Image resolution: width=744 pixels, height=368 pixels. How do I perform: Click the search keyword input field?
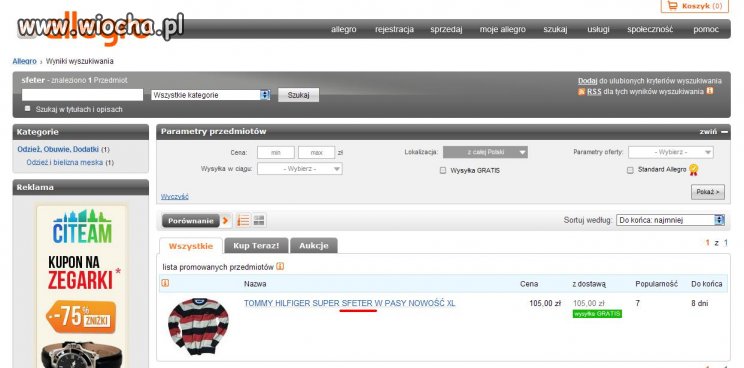pos(82,95)
